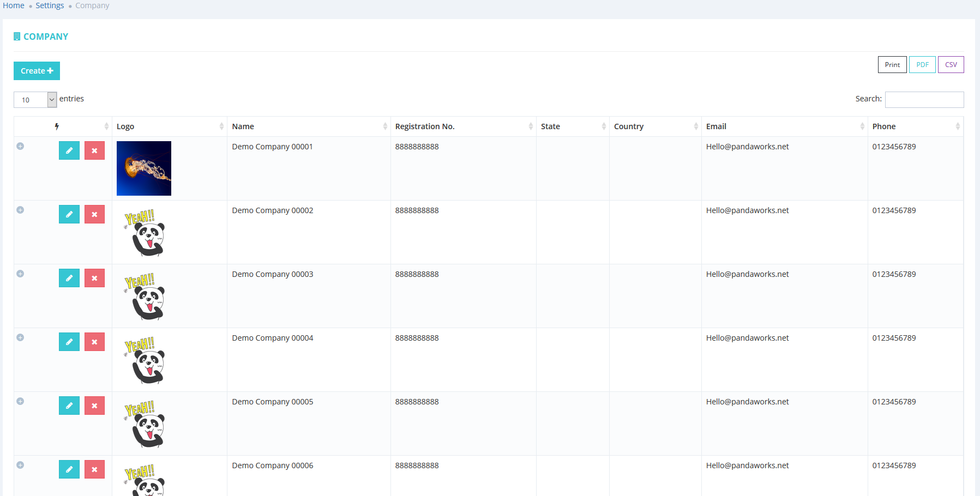Screen dimensions: 980x496
Task: Show hidden details of Demo Company 00005
Action: (x=20, y=401)
